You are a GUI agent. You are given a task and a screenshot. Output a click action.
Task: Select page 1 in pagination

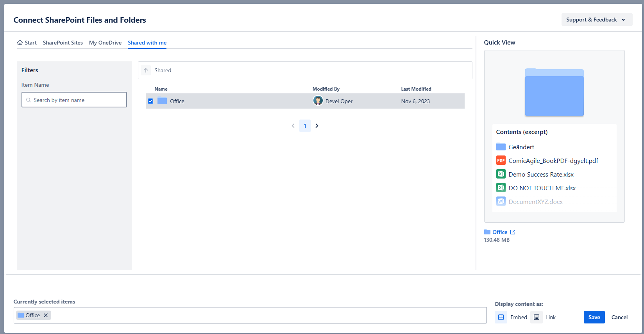click(305, 126)
